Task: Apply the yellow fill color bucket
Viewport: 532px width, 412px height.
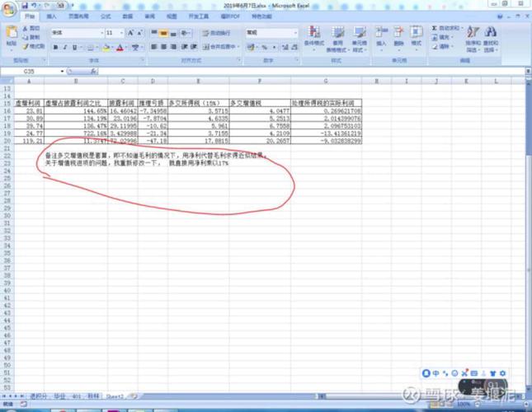Action: [106, 48]
